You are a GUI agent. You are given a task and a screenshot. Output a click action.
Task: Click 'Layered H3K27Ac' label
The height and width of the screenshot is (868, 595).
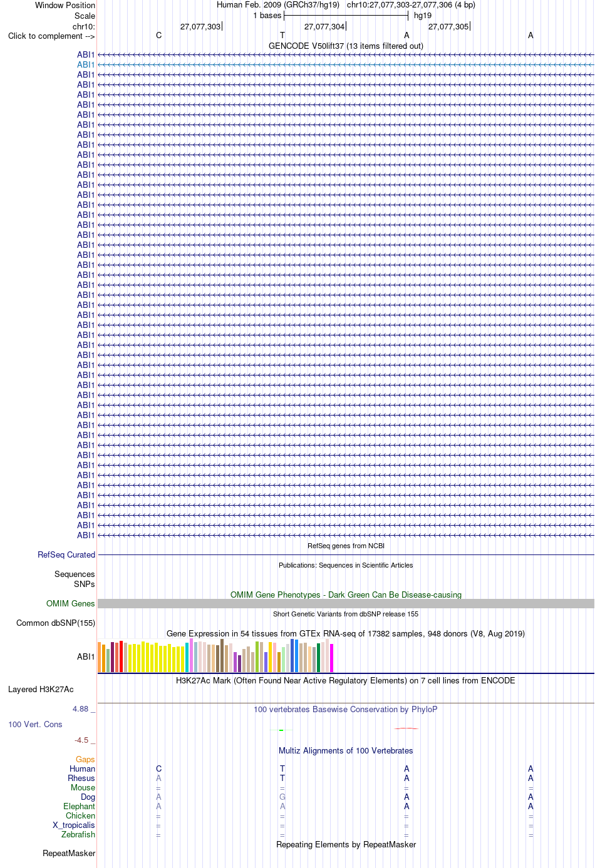(41, 689)
